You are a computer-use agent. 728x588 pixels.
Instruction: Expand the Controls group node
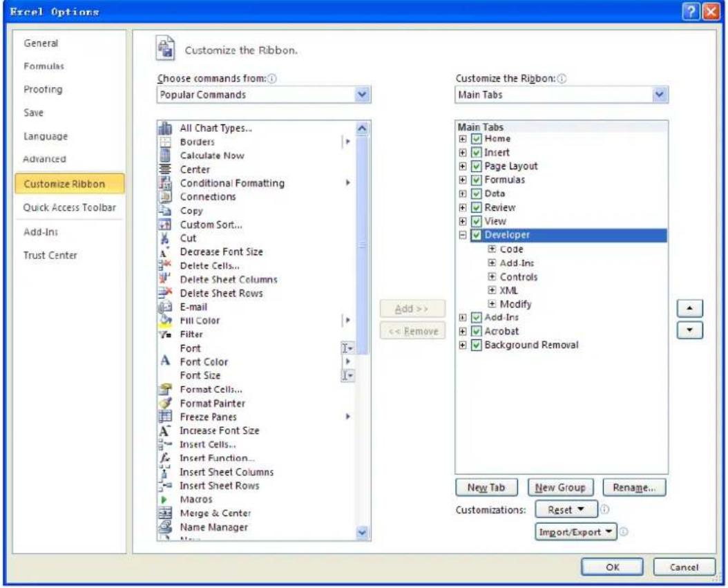pyautogui.click(x=492, y=276)
